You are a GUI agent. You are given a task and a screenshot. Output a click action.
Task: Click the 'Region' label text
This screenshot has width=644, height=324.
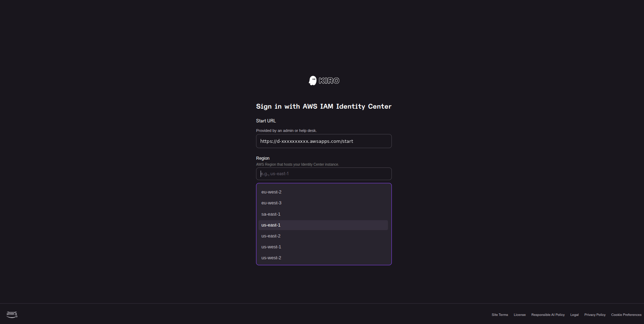263,158
